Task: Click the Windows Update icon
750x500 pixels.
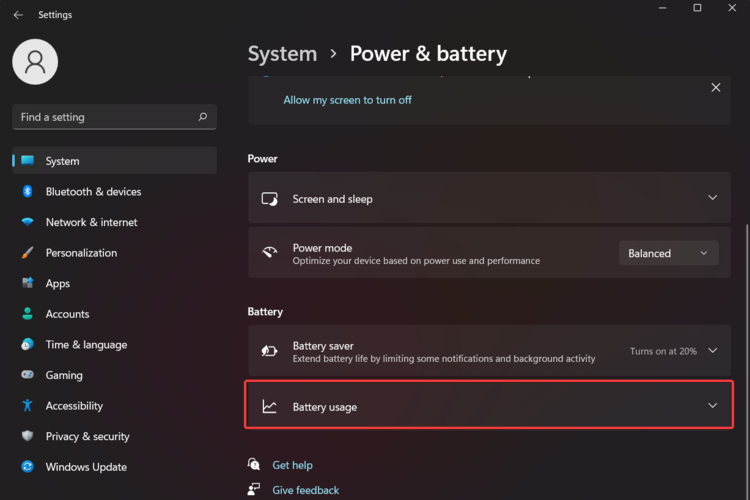Action: click(28, 467)
